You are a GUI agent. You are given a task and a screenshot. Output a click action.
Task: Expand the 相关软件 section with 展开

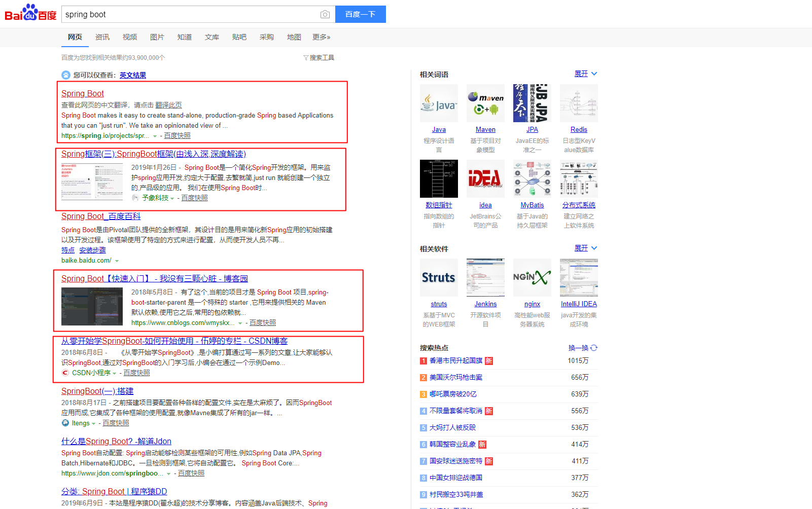click(x=586, y=248)
